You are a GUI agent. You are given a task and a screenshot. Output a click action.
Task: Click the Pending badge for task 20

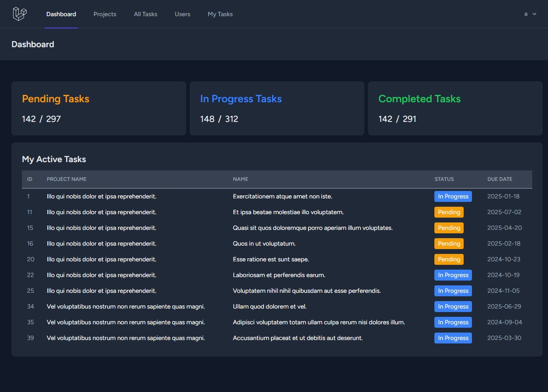[x=449, y=260]
